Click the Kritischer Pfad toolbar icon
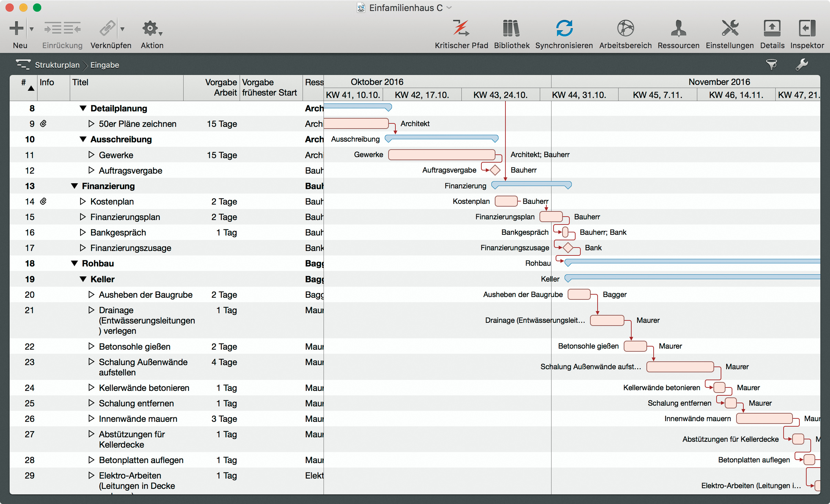Image resolution: width=830 pixels, height=504 pixels. (x=461, y=29)
